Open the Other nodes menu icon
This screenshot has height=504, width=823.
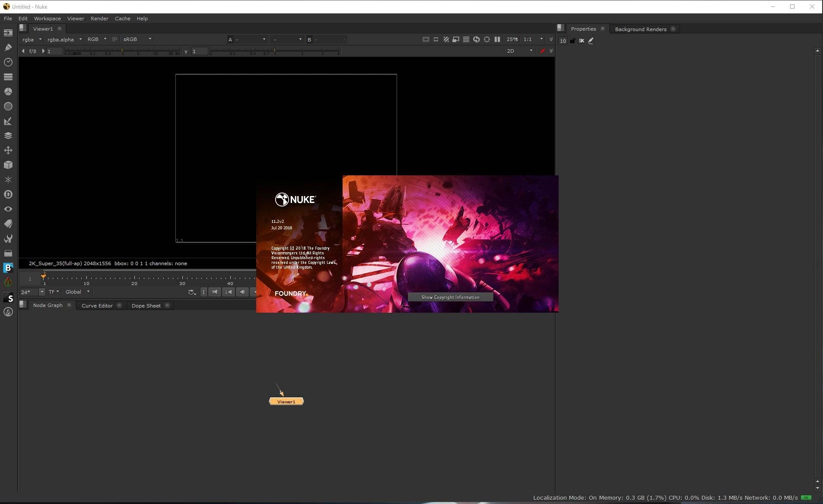pyautogui.click(x=8, y=253)
